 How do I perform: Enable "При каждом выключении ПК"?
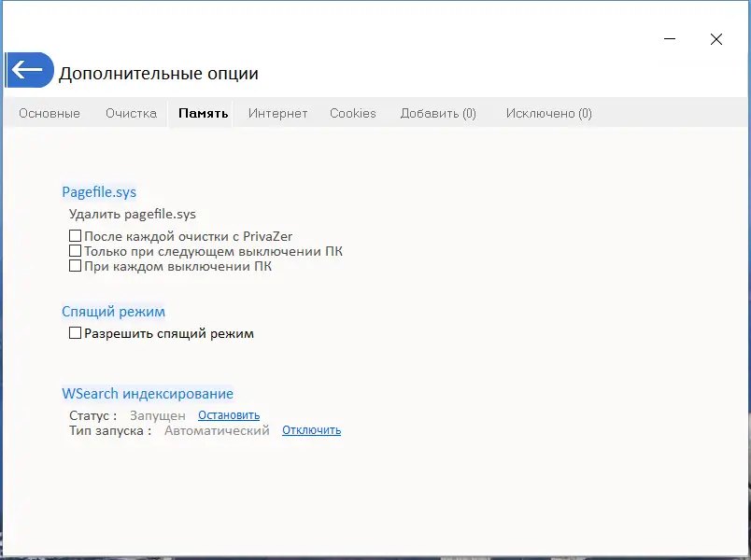click(75, 265)
